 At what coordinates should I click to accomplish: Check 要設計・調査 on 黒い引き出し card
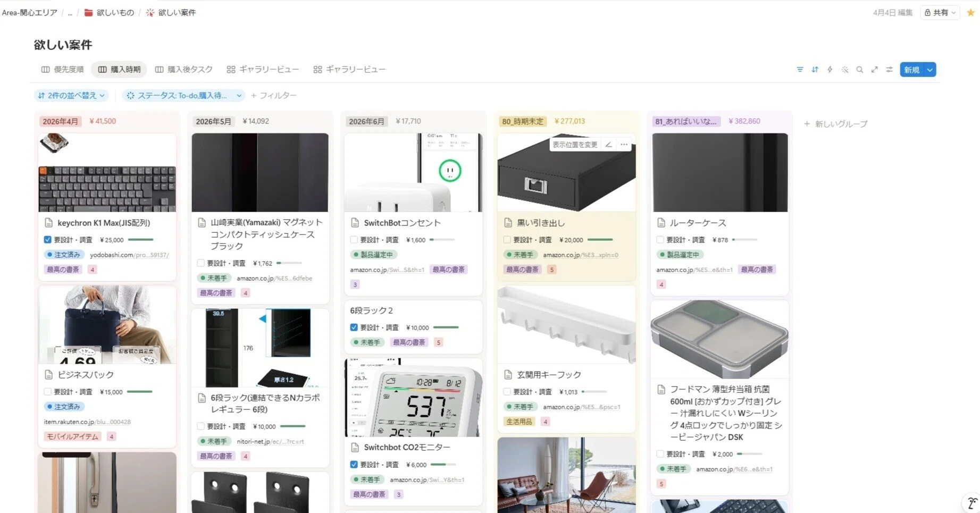click(x=507, y=240)
